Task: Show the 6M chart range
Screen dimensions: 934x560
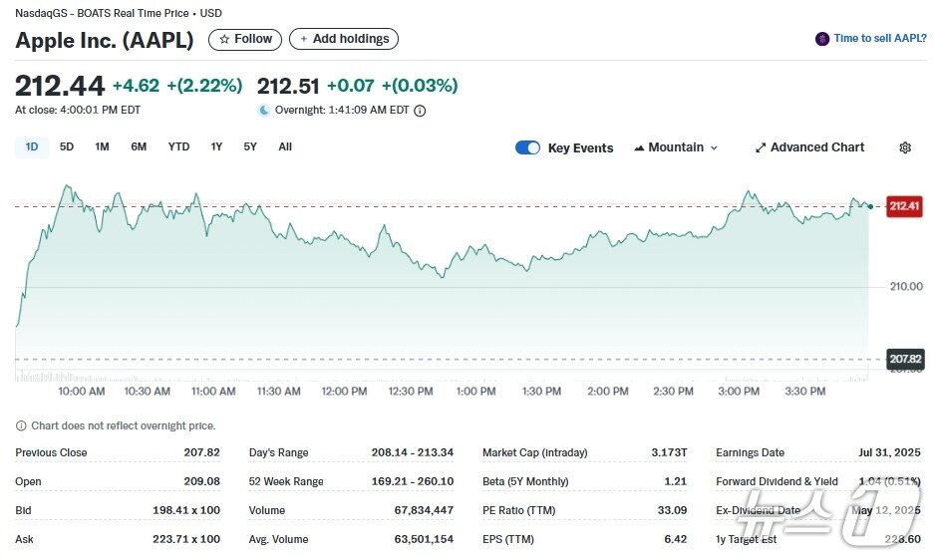Action: click(x=139, y=147)
